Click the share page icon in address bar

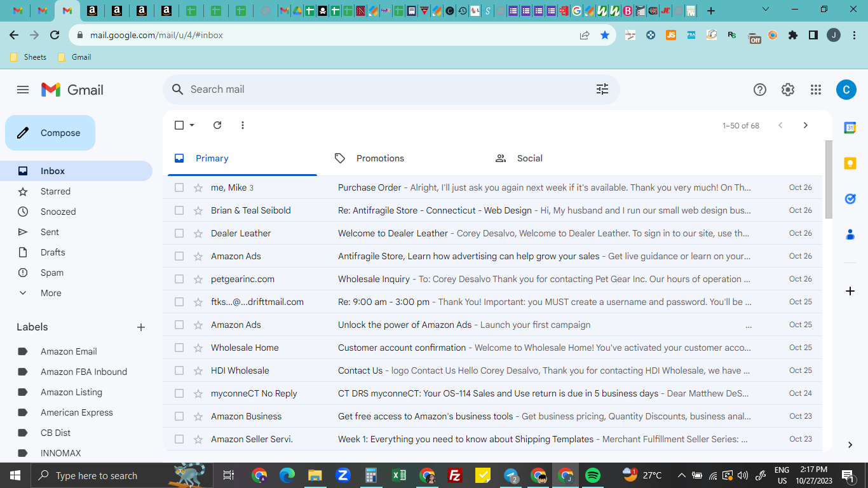(585, 35)
